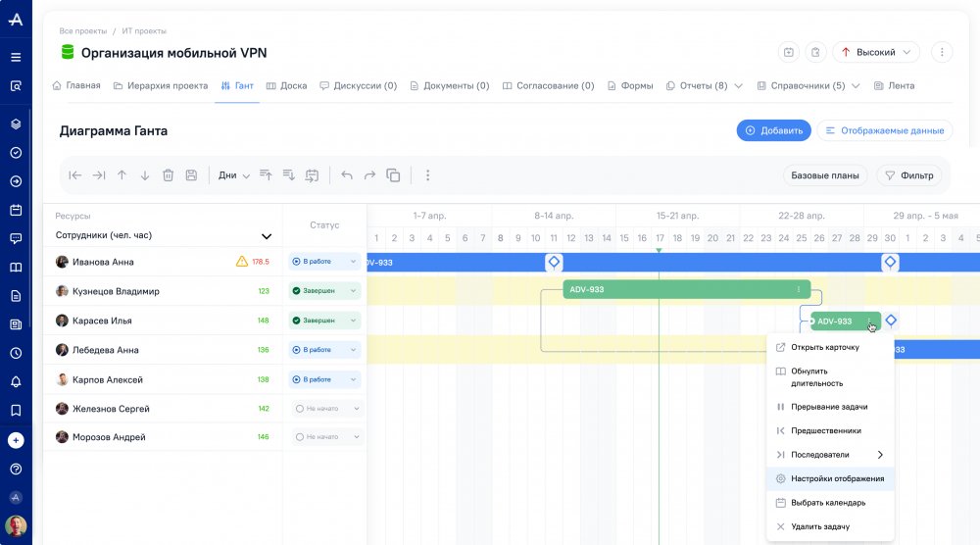Image resolution: width=980 pixels, height=545 pixels.
Task: Open notifications bell in left sidebar
Action: (16, 381)
